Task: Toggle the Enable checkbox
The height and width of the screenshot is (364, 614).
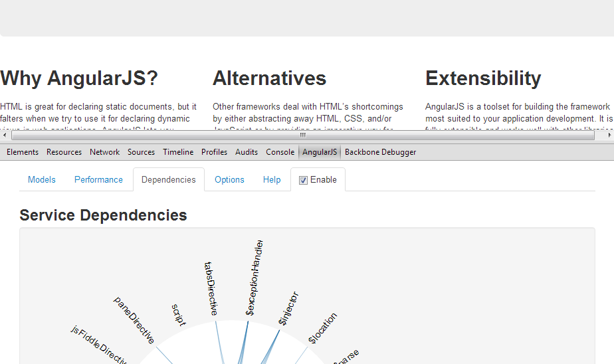Action: coord(303,180)
